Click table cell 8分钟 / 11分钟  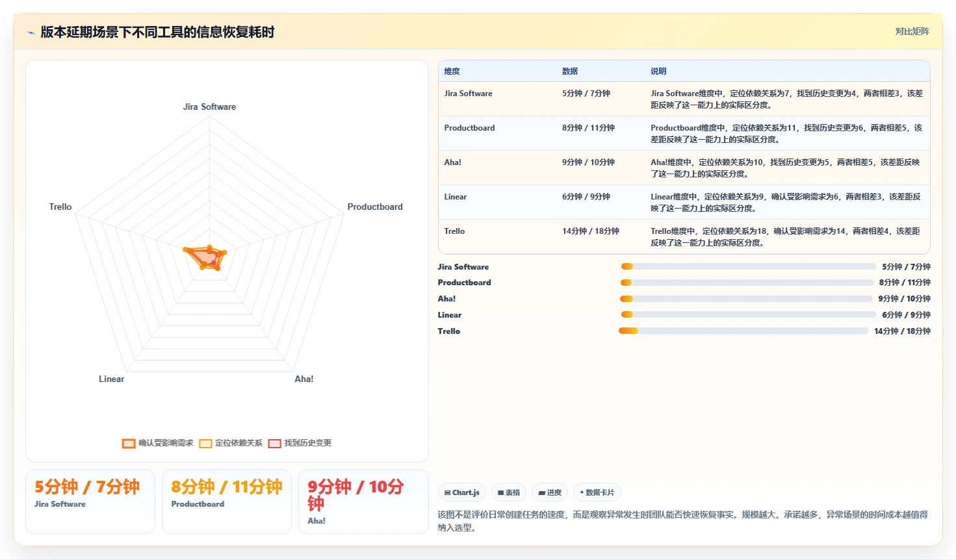(x=588, y=128)
